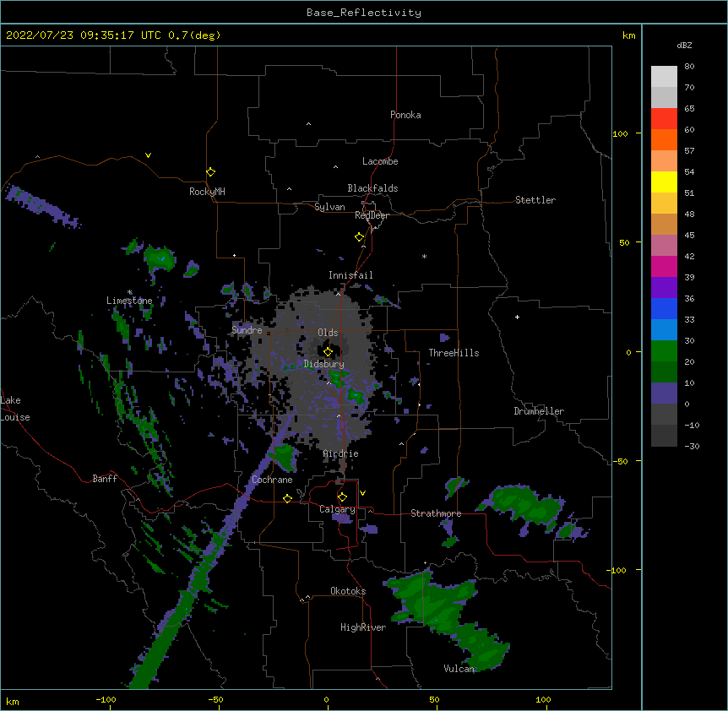Select the slate purple 10-0 dBZ legend color

tap(664, 393)
